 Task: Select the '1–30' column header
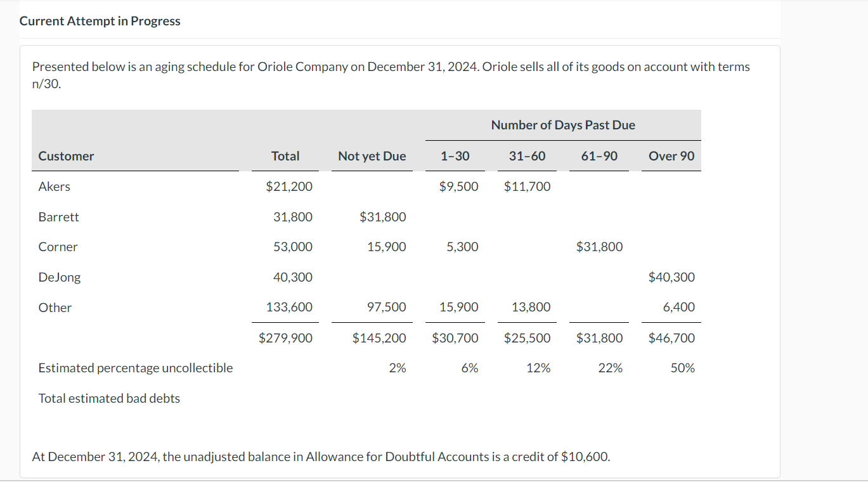(455, 156)
